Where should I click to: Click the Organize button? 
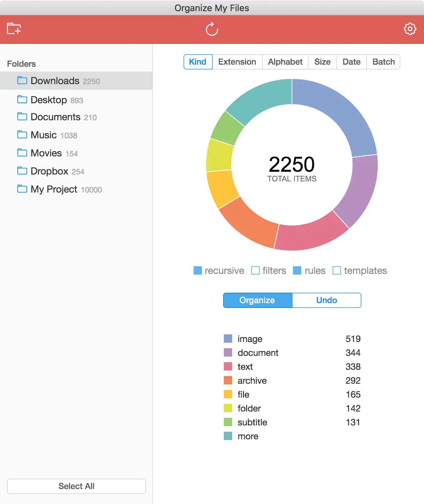258,300
